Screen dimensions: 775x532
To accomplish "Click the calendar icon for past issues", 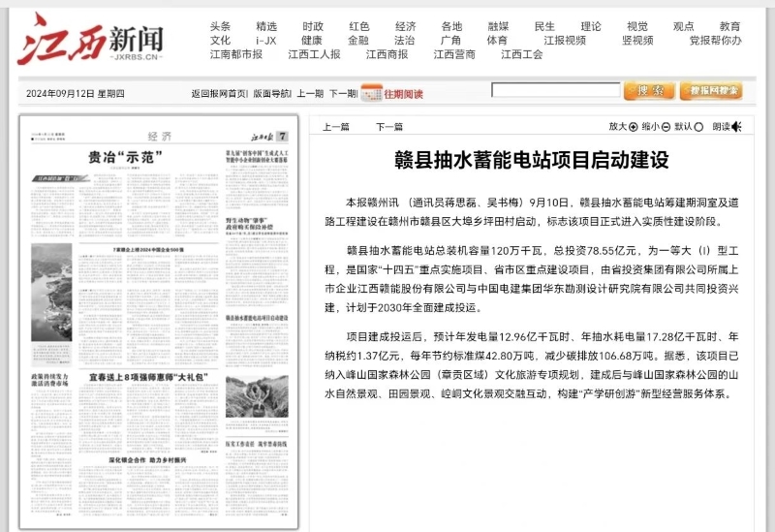I will pyautogui.click(x=371, y=93).
